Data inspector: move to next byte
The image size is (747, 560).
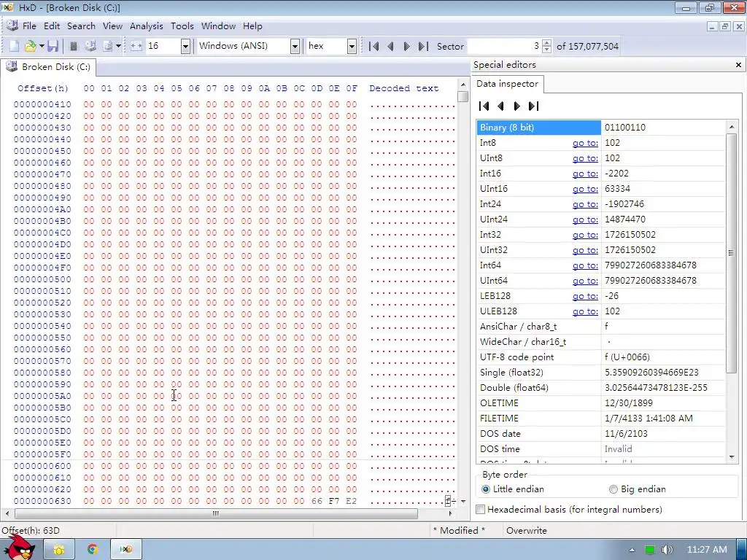[x=516, y=106]
